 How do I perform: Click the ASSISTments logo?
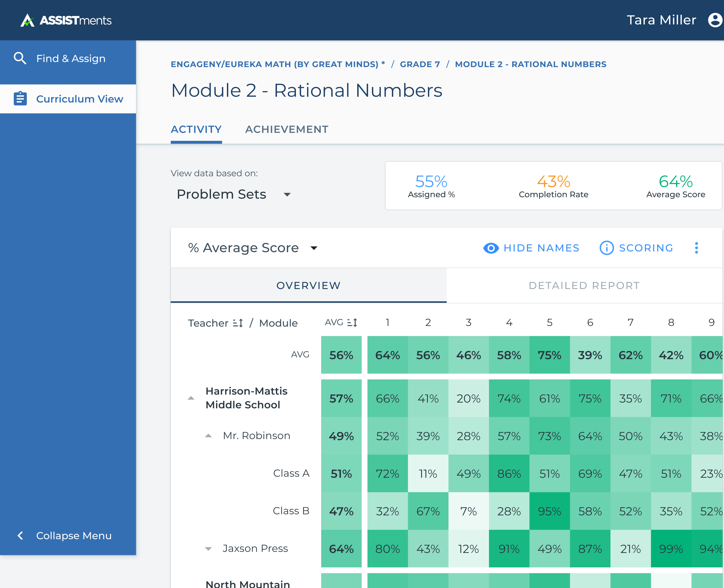coord(66,20)
